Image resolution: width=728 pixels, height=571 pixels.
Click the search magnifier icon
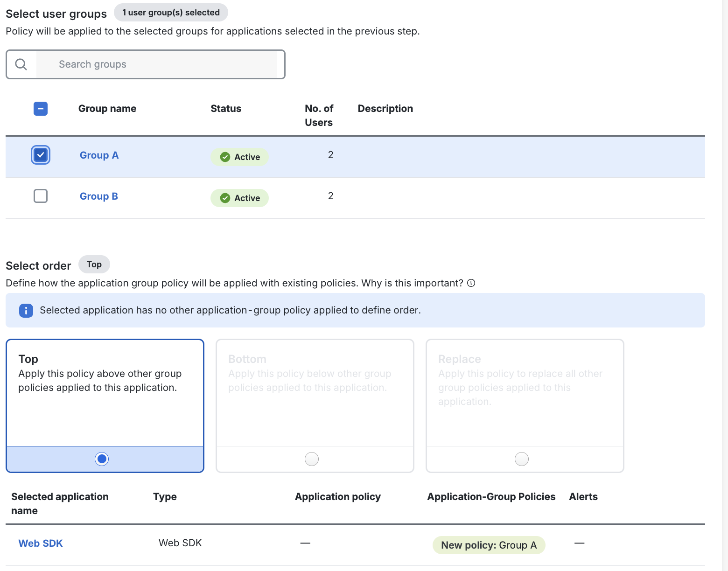pyautogui.click(x=21, y=64)
